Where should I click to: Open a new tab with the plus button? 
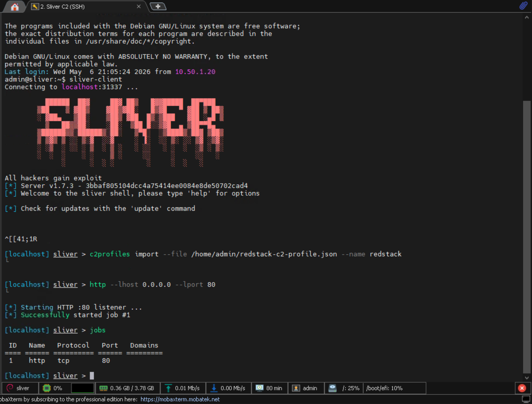158,6
